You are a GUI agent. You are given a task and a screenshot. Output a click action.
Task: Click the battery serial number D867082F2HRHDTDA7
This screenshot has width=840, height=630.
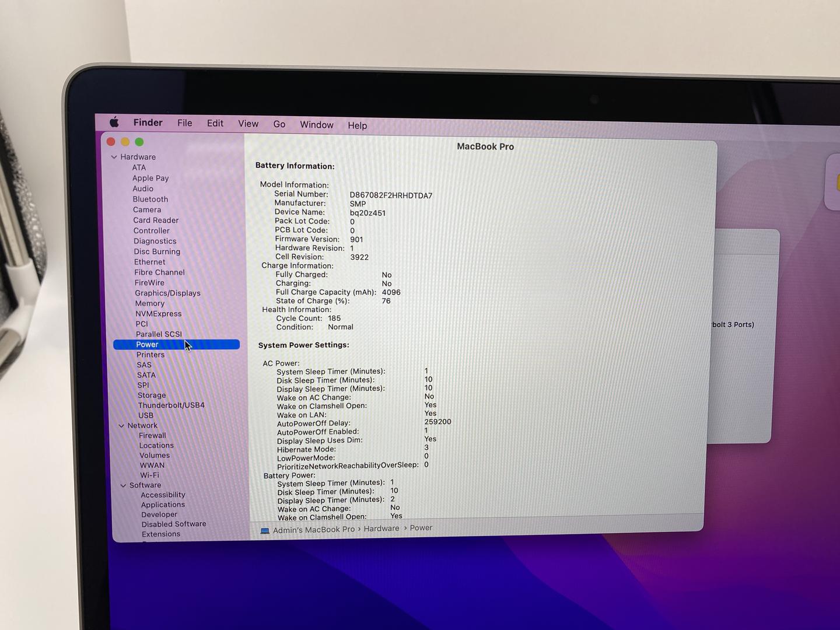click(x=391, y=195)
